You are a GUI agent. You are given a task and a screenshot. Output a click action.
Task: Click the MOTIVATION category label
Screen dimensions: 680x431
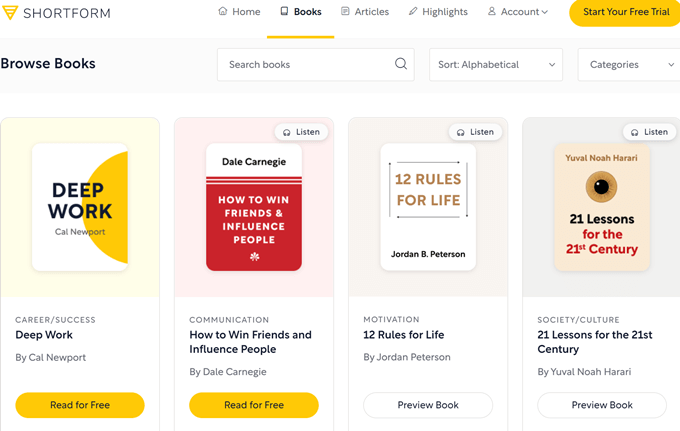(x=391, y=320)
